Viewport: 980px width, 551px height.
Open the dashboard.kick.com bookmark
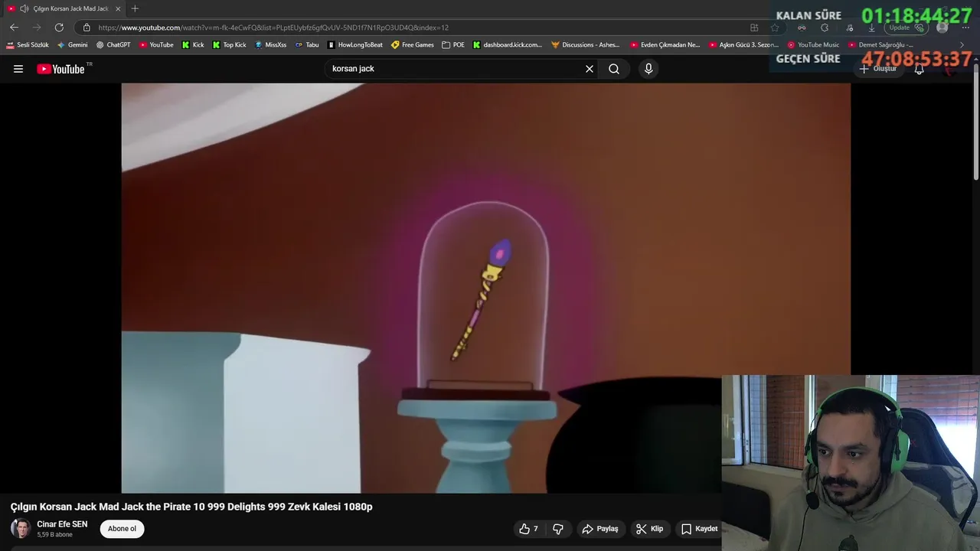click(x=508, y=45)
